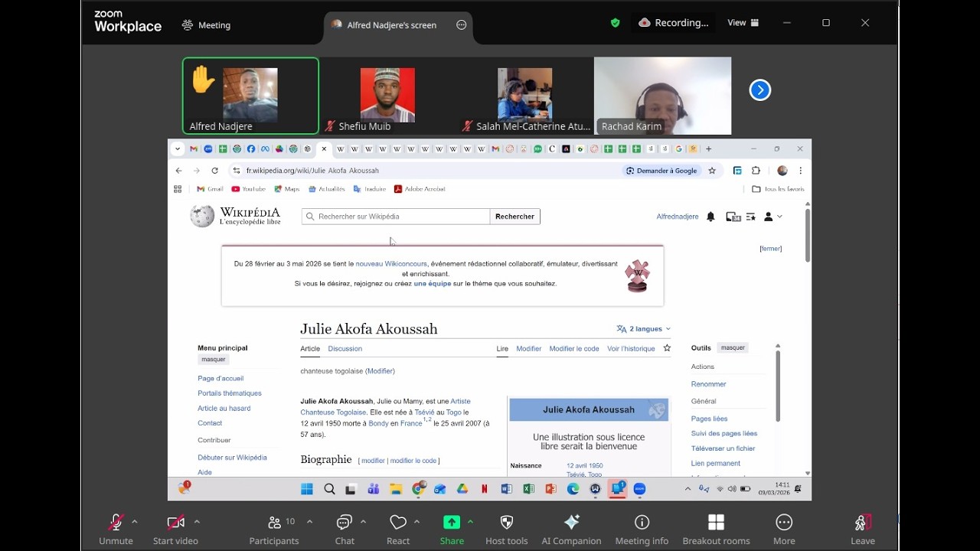Expand the Wikipedia user account menu
The height and width of the screenshot is (551, 980).
[x=773, y=217]
